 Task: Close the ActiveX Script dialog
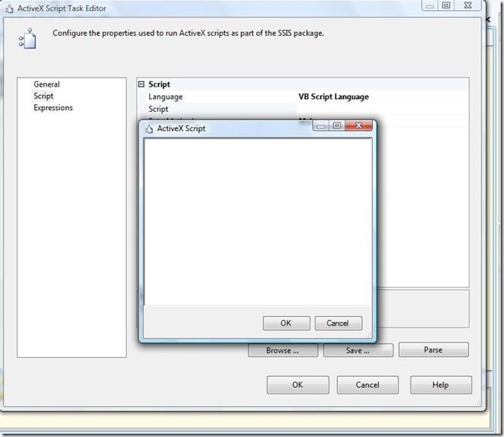click(x=359, y=125)
